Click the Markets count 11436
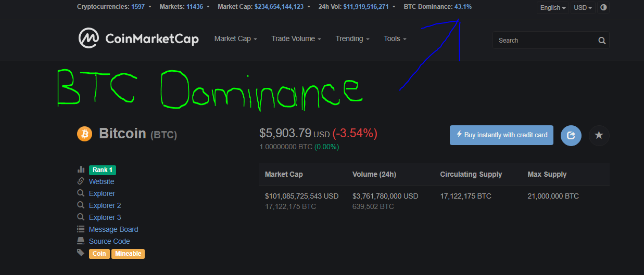The height and width of the screenshot is (275, 644). (195, 7)
